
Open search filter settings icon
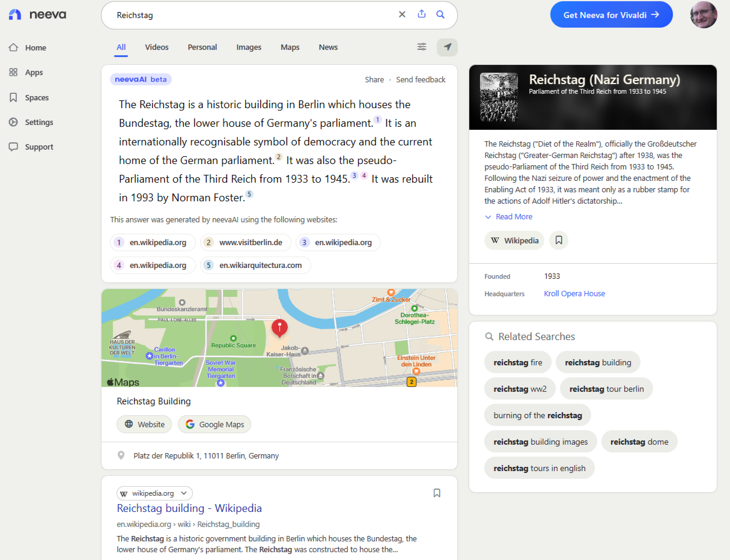coord(421,47)
